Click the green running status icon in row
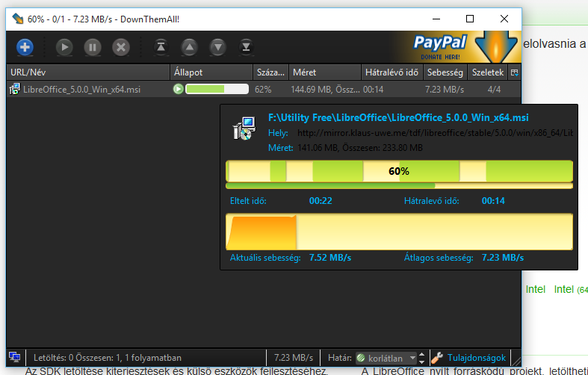This screenshot has height=375, width=588. click(x=178, y=89)
